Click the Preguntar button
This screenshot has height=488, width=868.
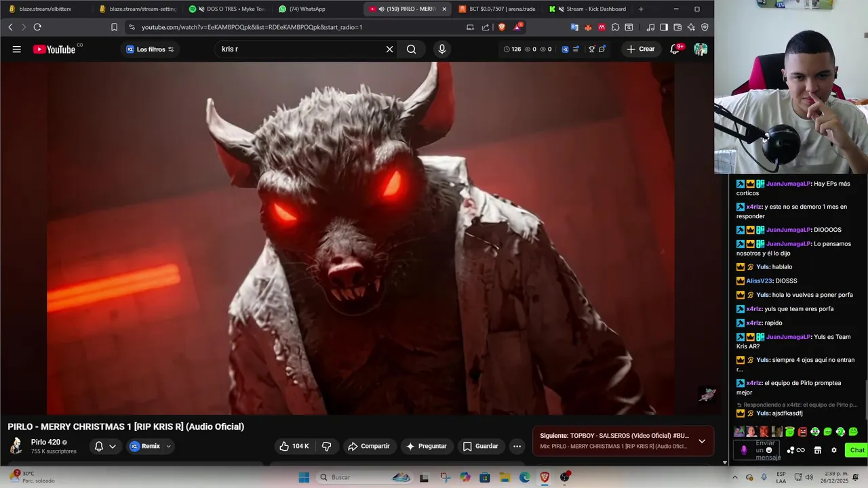(x=427, y=446)
